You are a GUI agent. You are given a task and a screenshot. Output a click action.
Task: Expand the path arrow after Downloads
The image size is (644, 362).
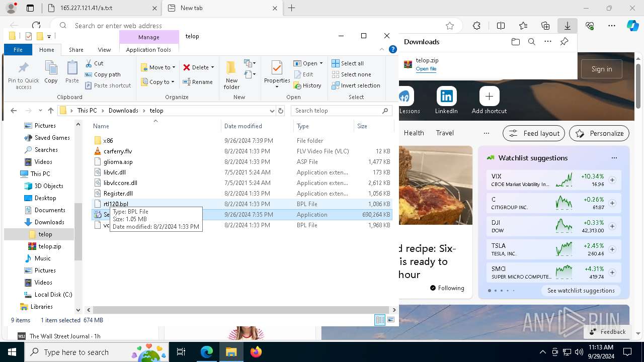[145, 111]
